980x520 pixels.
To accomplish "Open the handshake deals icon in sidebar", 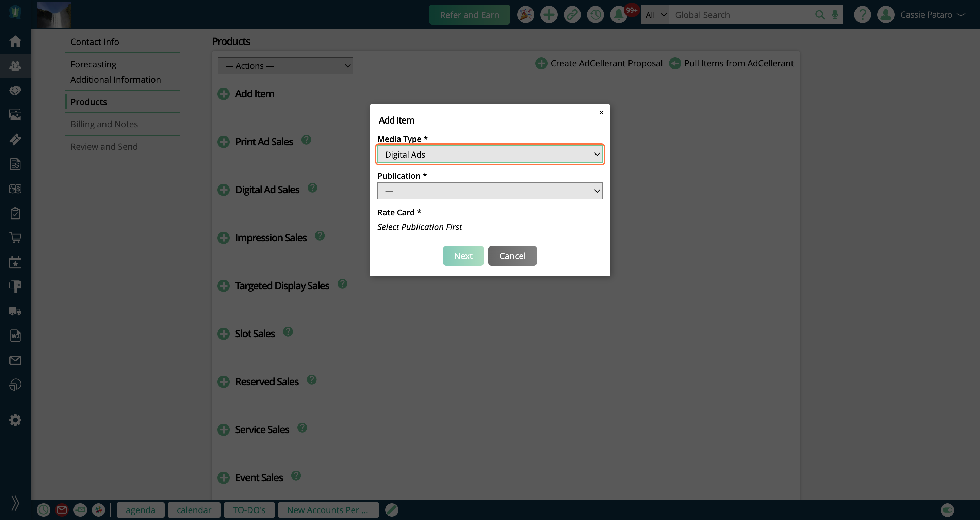I will 15,91.
